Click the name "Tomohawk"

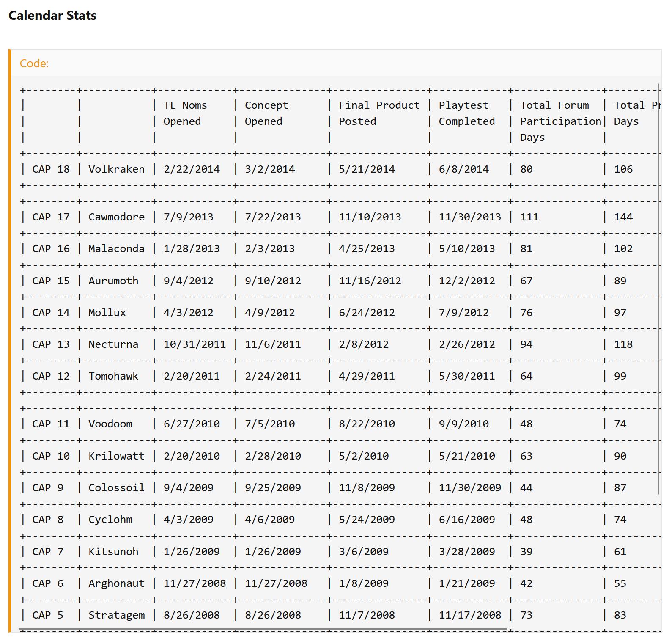[x=113, y=376]
